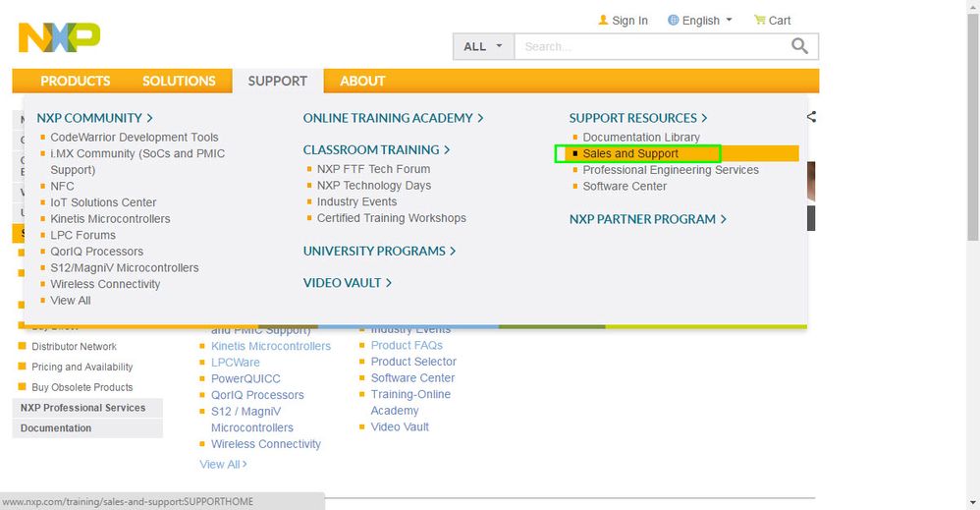
Task: Click View All link below community list
Action: [223, 465]
